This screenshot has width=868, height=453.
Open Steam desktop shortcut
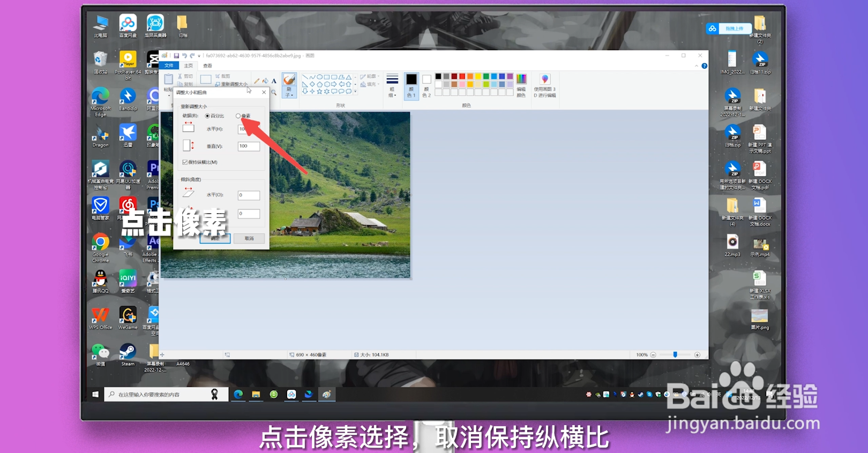(x=128, y=354)
